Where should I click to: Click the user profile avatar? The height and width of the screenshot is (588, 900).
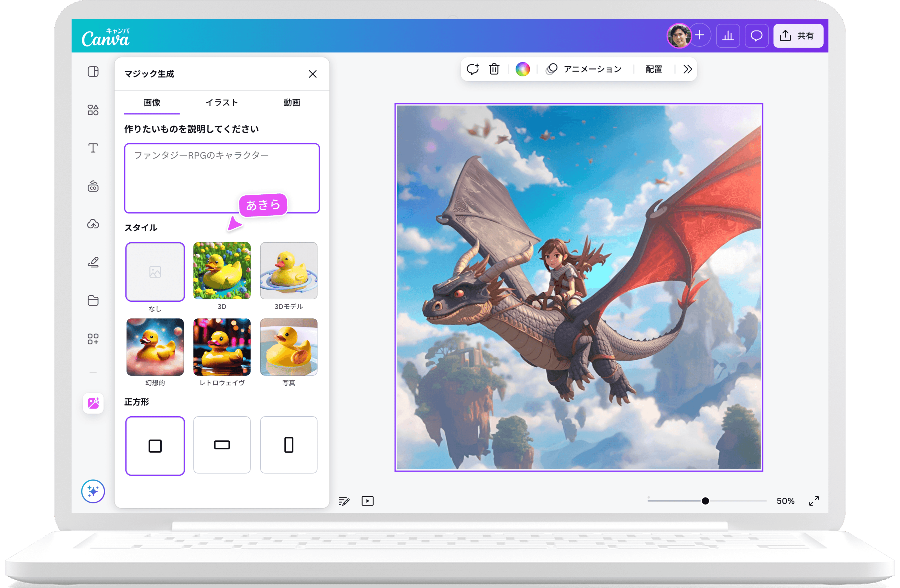[679, 35]
